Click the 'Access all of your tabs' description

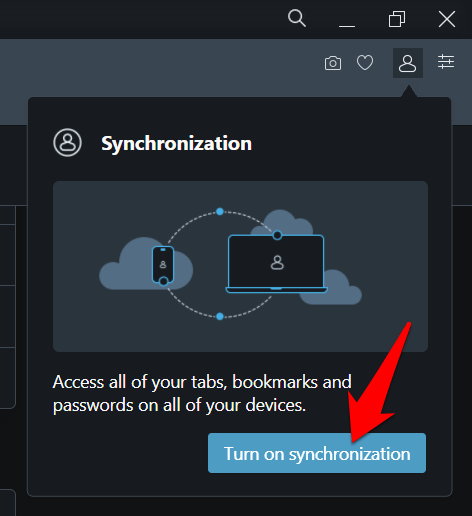(202, 394)
